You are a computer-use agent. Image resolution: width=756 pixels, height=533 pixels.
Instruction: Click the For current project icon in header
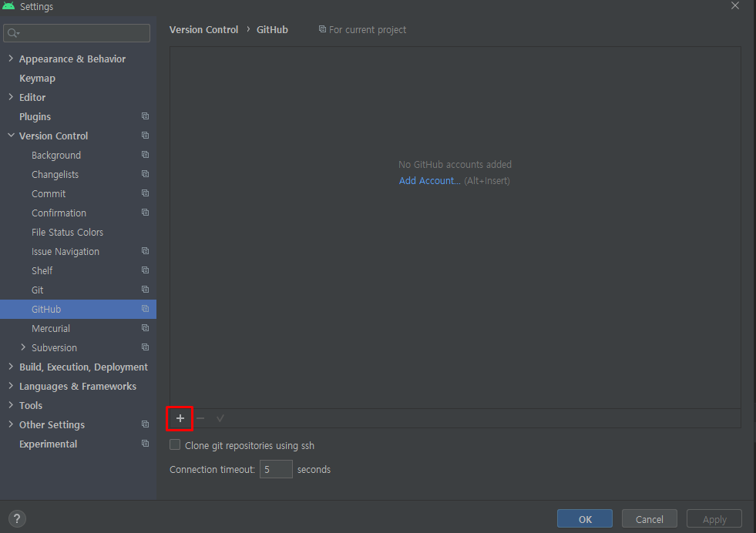(x=323, y=29)
